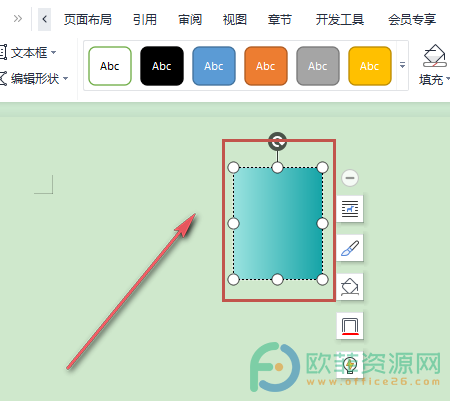Apply the blue Abc shape style
Image resolution: width=450 pixels, height=401 pixels.
pyautogui.click(x=214, y=66)
